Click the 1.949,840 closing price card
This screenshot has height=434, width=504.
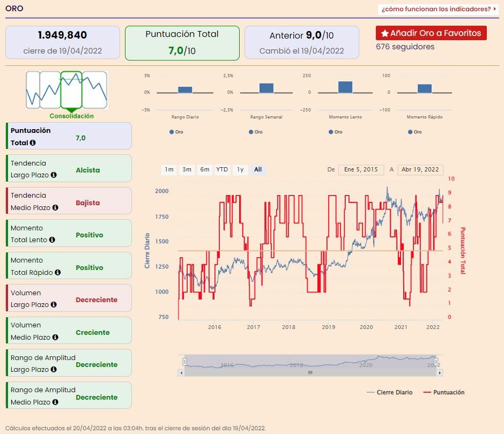click(x=63, y=42)
